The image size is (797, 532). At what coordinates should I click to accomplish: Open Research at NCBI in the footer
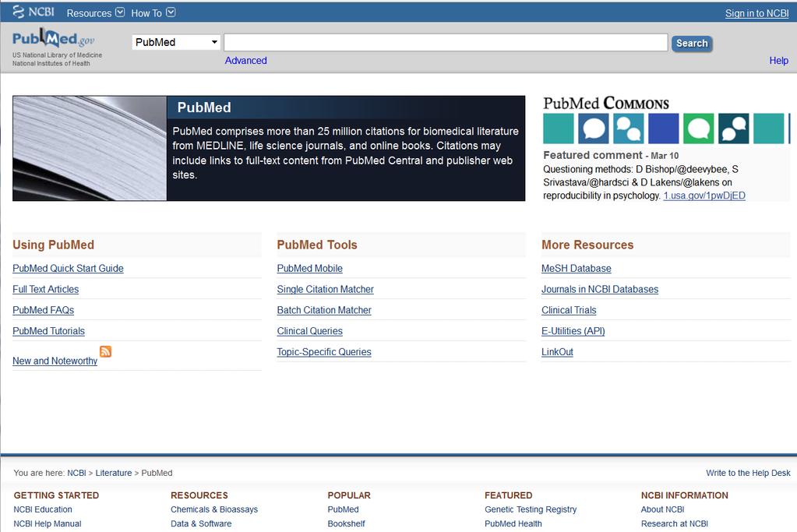[675, 523]
